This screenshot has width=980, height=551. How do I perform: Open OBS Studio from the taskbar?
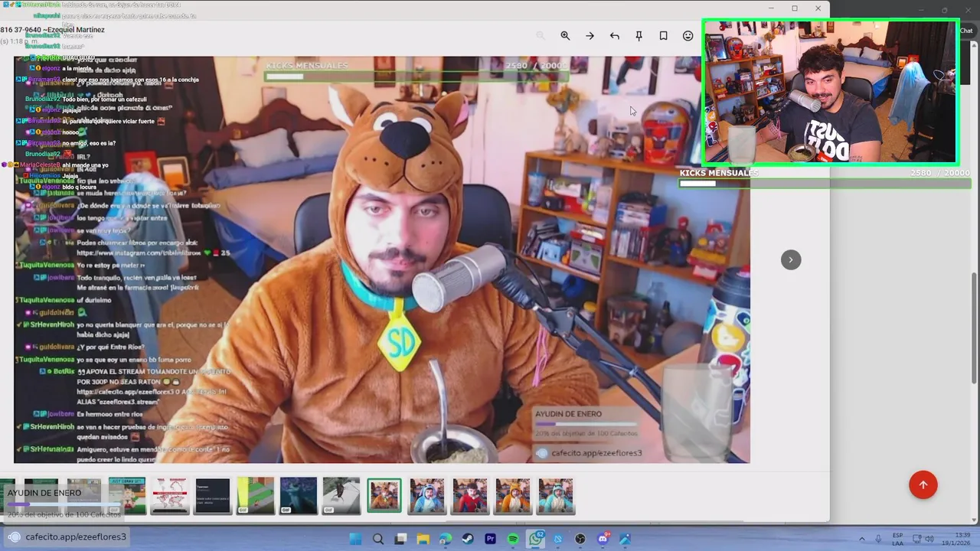pyautogui.click(x=580, y=539)
